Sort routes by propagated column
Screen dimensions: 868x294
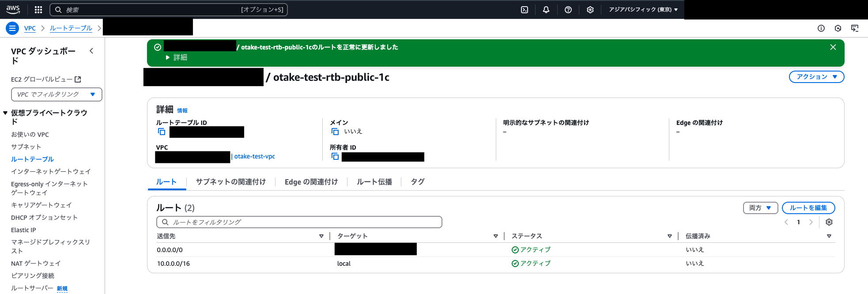(829, 236)
